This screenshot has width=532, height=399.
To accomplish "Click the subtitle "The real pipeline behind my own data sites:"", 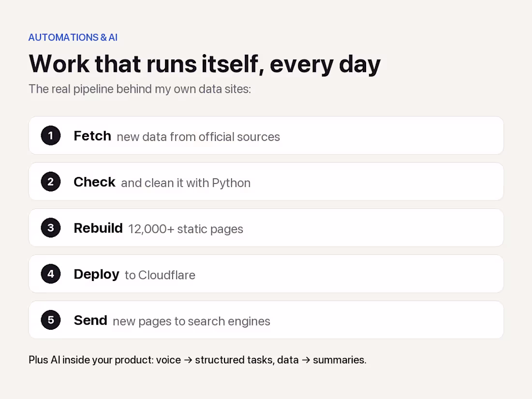I will point(140,89).
